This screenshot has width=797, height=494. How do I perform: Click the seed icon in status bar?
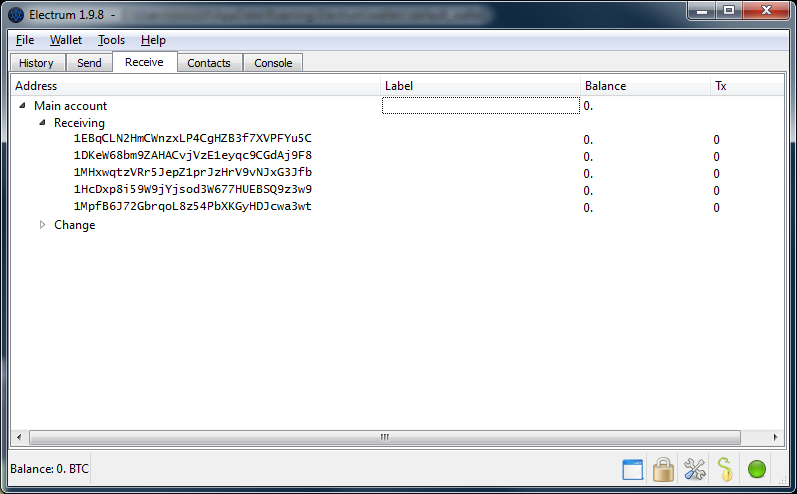pos(725,469)
